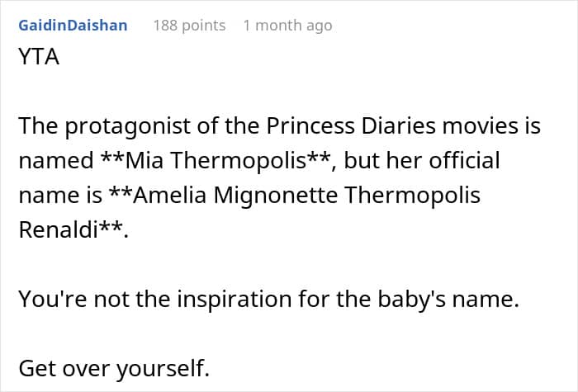Click the 'Get over yourself.' sentence

(x=114, y=368)
